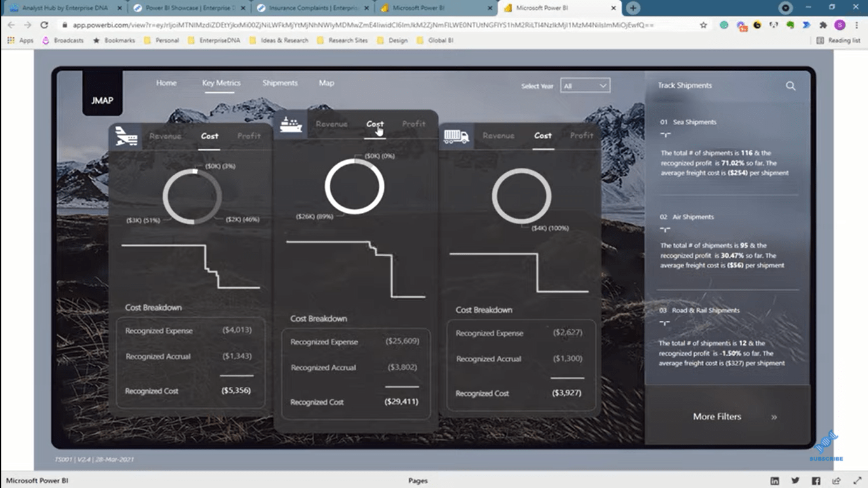Open the Personal bookmarks folder
Screen dimensions: 868x488
point(161,40)
